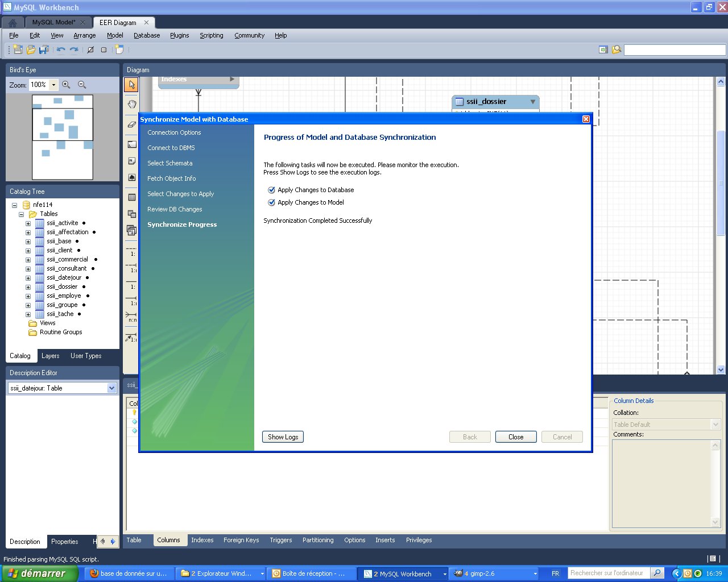Select the routine group tool
This screenshot has height=582, width=728.
point(131,230)
